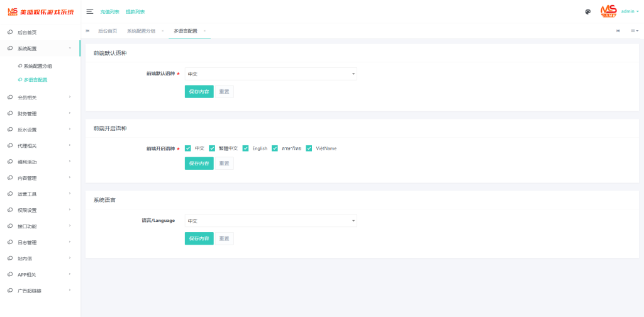Viewport: 644px width, 317px height.
Task: Expand the admin user menu
Action: 630,11
